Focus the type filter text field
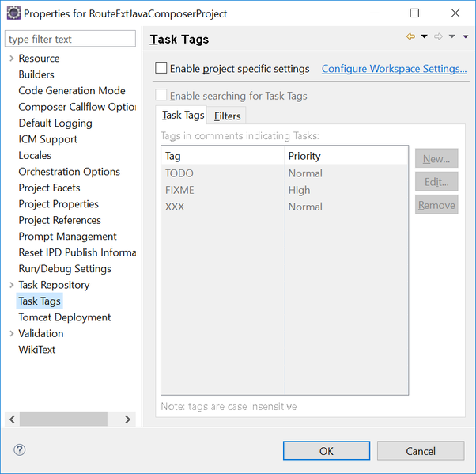This screenshot has height=474, width=476. coord(70,39)
